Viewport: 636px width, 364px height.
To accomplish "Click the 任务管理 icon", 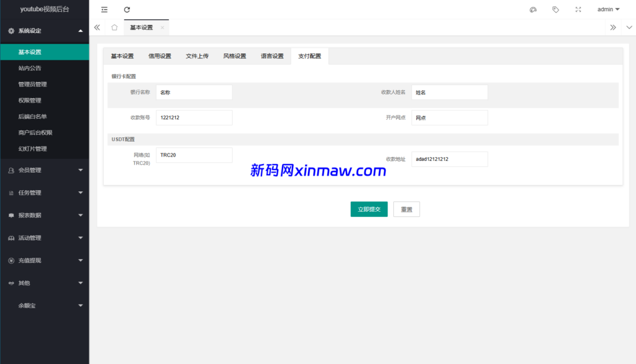I will tap(11, 193).
